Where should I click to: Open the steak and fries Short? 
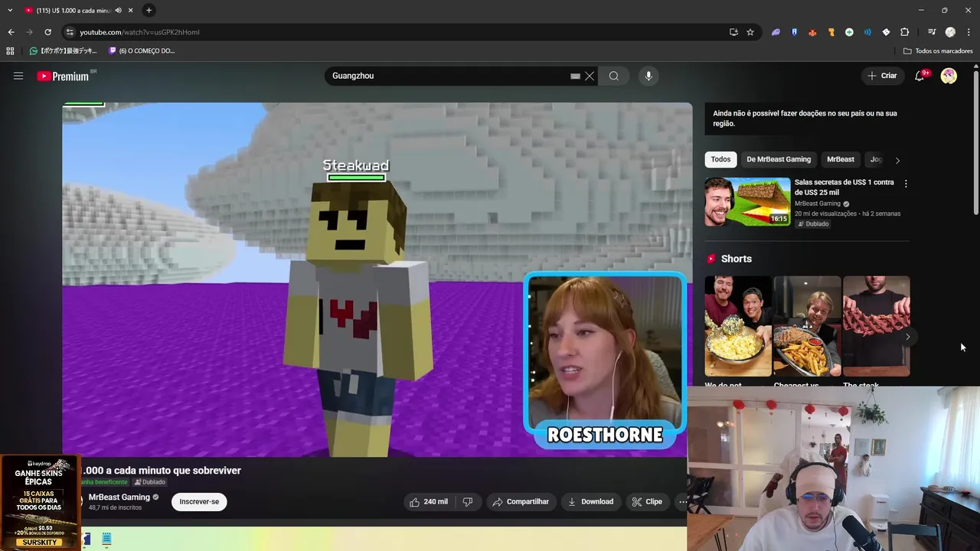(x=807, y=326)
